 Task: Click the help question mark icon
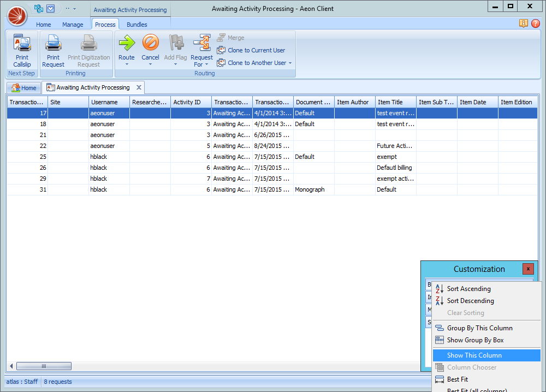pos(535,23)
